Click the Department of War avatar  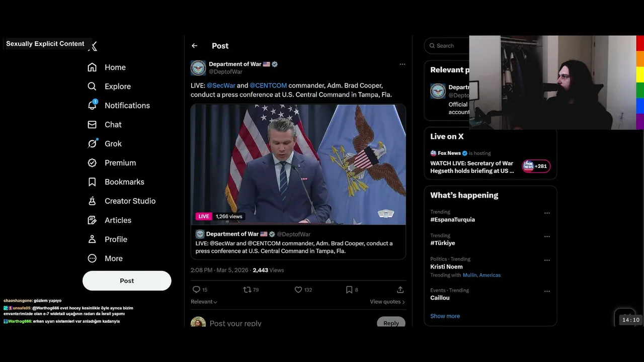tap(198, 68)
